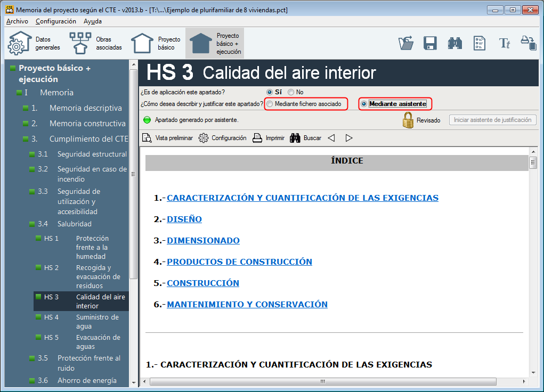The image size is (544, 392).
Task: Click Imprimir printer button
Action: click(269, 138)
